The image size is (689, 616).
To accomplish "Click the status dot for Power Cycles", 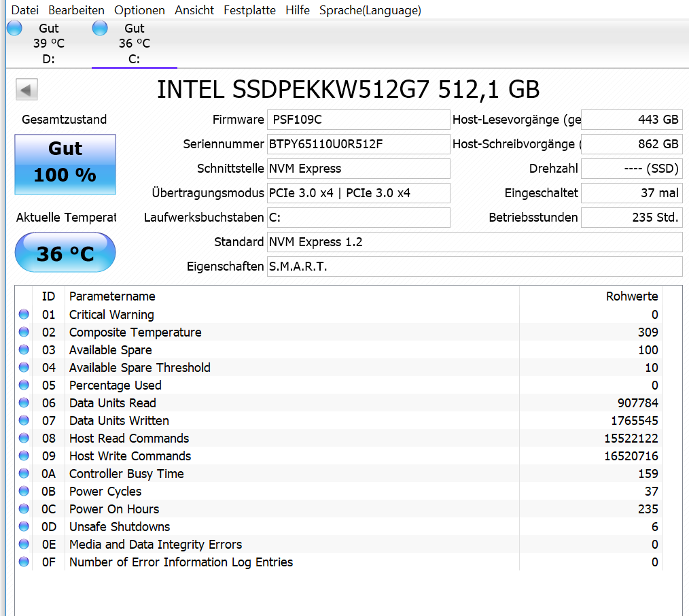I will (24, 491).
